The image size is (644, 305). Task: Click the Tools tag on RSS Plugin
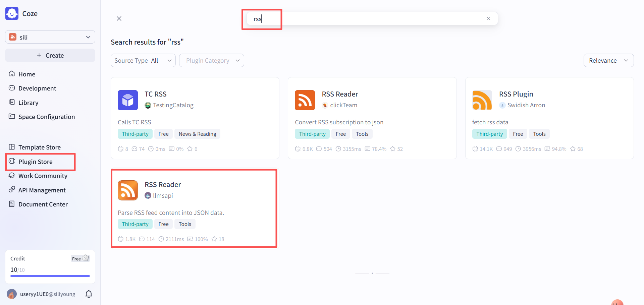point(539,134)
